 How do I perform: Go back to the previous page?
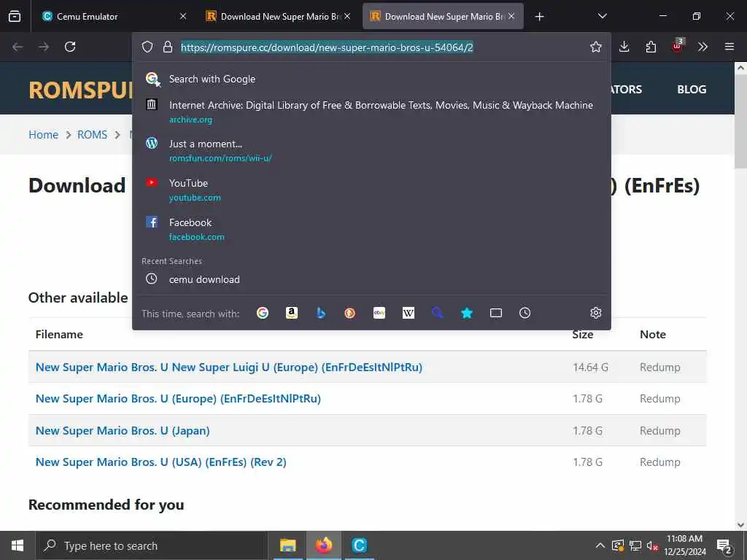pyautogui.click(x=18, y=47)
